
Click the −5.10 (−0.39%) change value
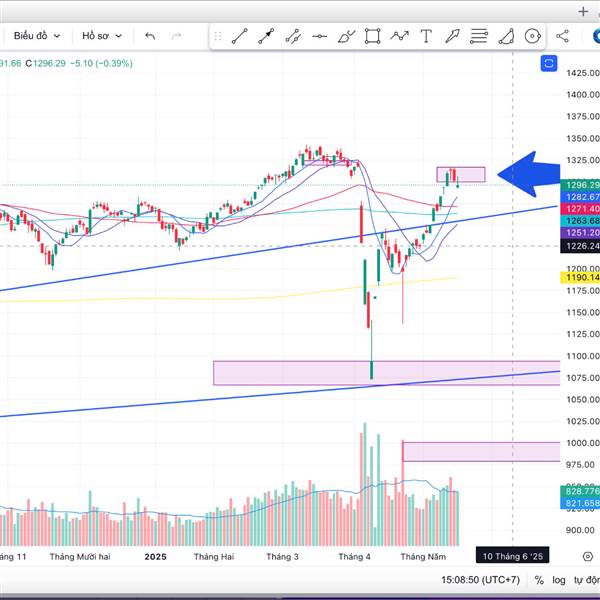(101, 63)
